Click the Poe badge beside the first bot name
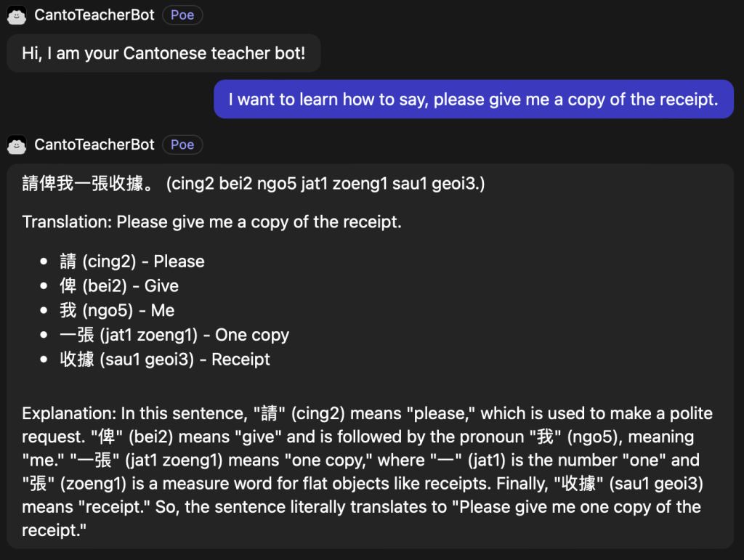Screen dimensions: 744x560 tap(182, 15)
